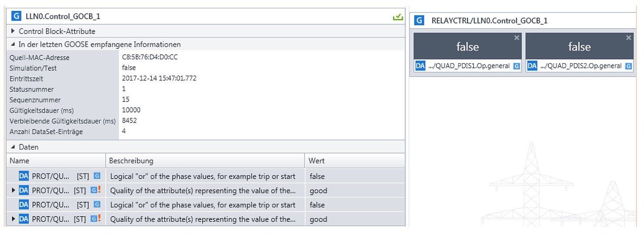Click the DA icon on the QUAD_PDIS1.Op.general tile
644x234 pixels.
tap(420, 66)
